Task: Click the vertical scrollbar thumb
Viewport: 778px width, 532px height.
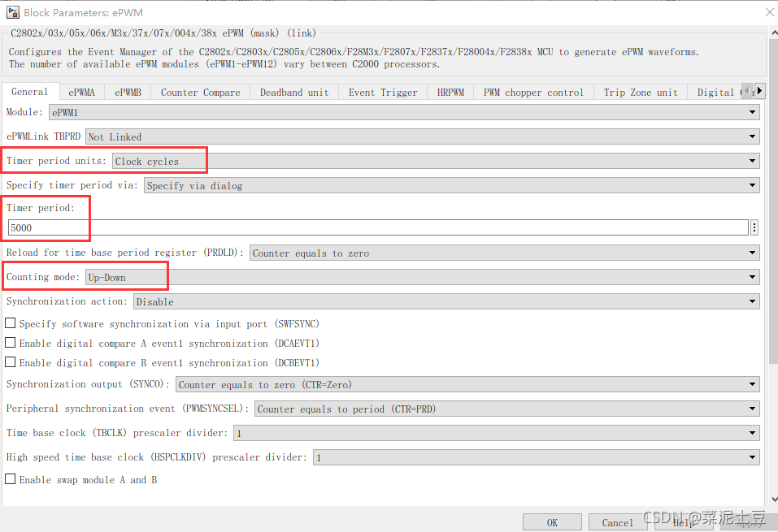Action: click(774, 201)
